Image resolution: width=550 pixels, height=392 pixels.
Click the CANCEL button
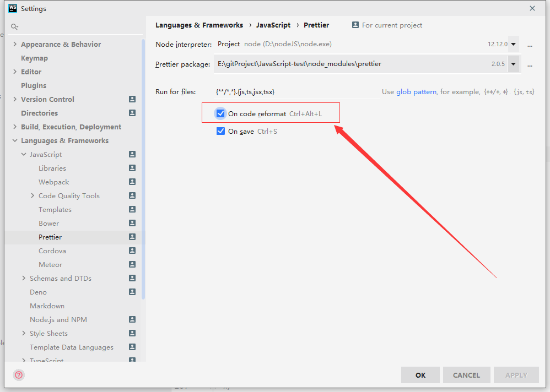click(x=466, y=375)
